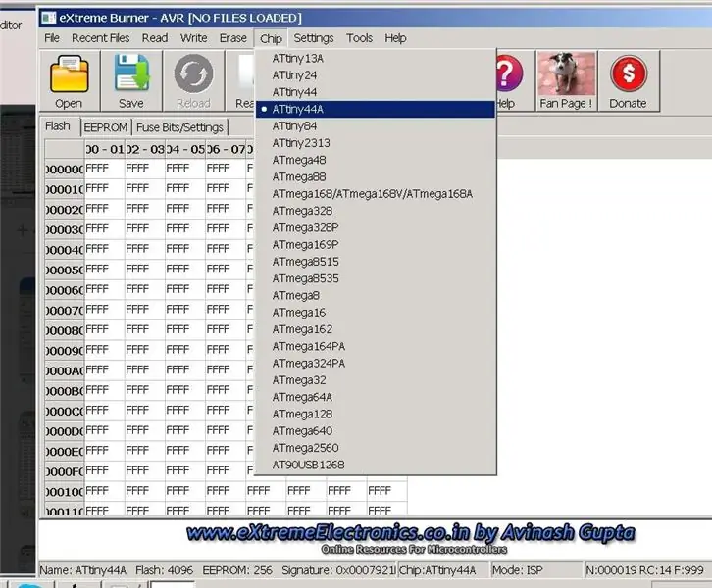The width and height of the screenshot is (712, 588).
Task: Choose ATmega64A chip entry
Action: (376, 398)
